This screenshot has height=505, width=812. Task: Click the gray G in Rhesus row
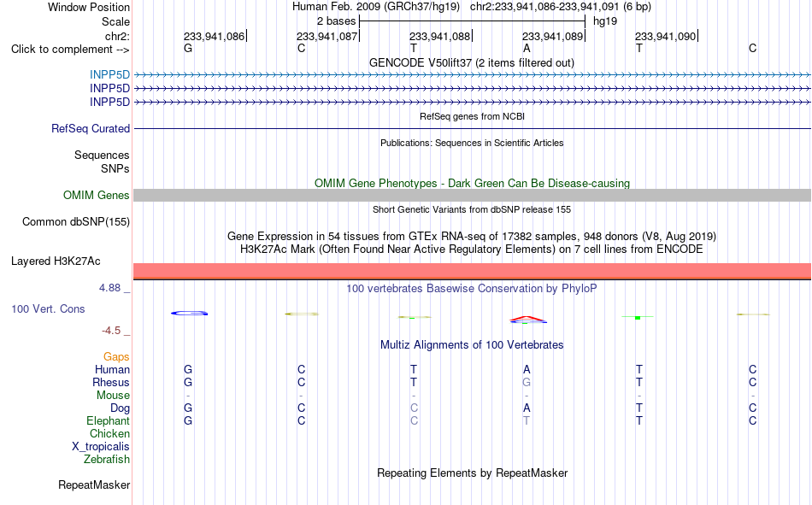pos(527,383)
